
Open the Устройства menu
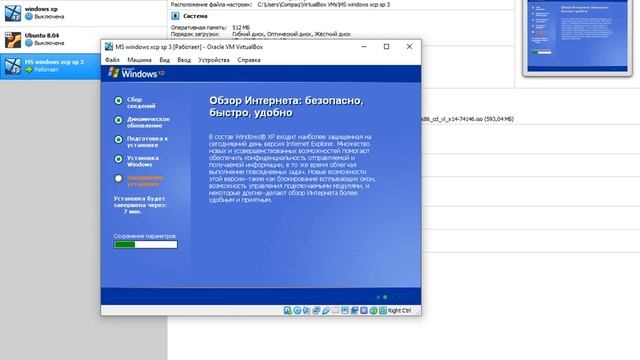(214, 60)
